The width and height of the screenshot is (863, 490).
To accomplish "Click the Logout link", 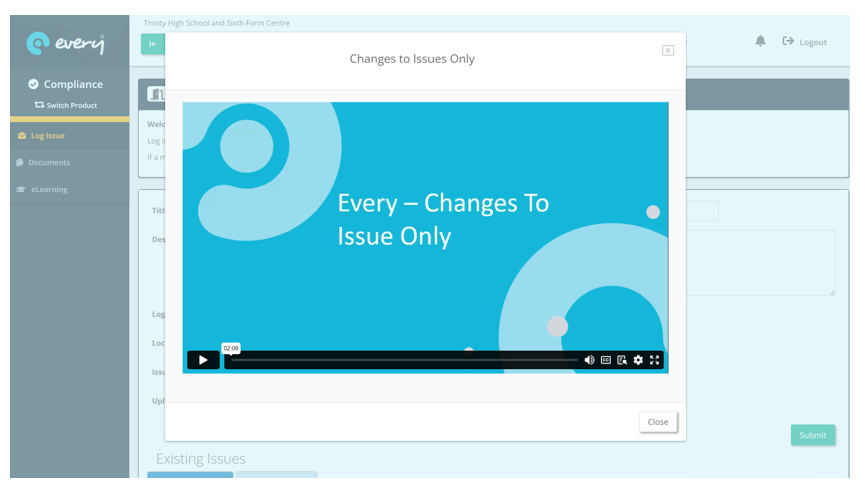I will tap(813, 42).
